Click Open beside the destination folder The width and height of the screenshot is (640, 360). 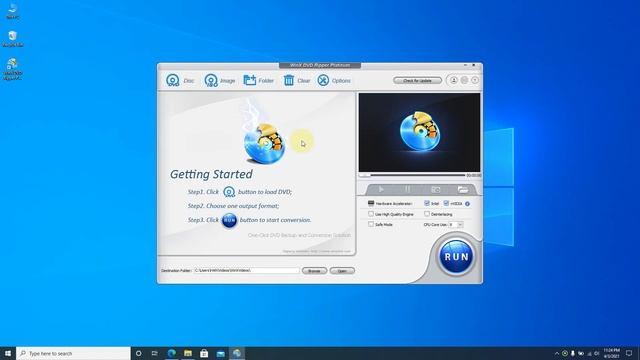pyautogui.click(x=342, y=271)
